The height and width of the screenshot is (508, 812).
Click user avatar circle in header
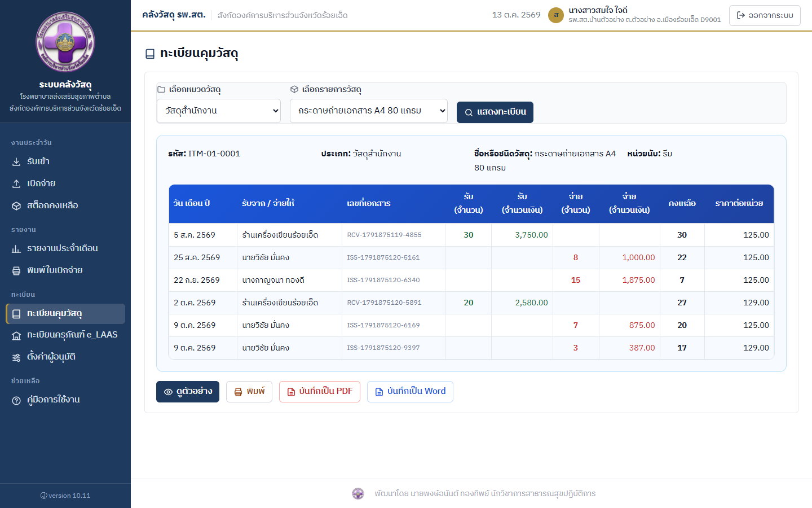(556, 15)
